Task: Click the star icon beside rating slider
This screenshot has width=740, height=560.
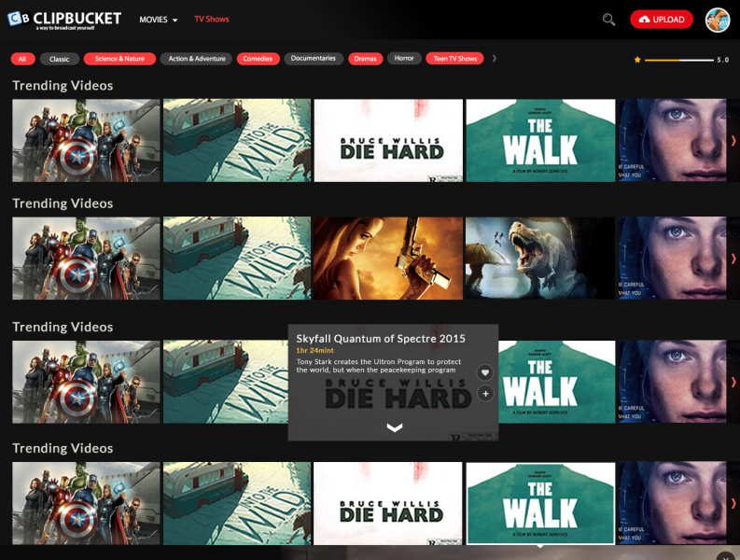Action: 637,60
